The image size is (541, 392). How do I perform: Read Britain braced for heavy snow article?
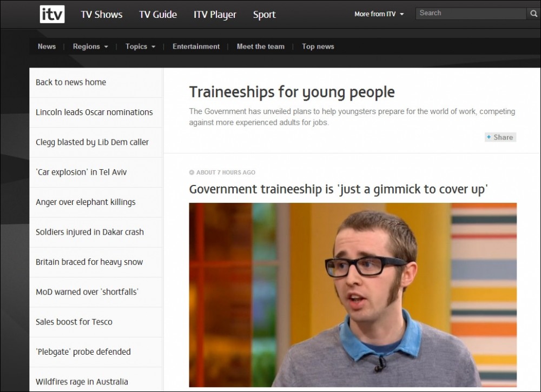pyautogui.click(x=89, y=262)
